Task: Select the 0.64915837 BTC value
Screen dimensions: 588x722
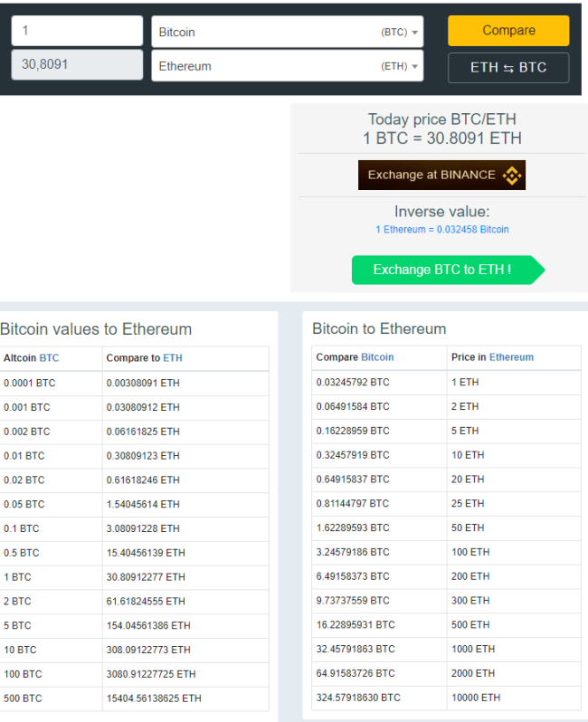Action: click(x=353, y=480)
